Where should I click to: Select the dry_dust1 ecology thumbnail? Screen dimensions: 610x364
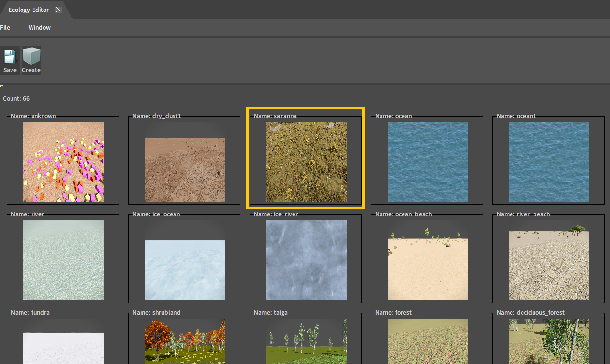click(x=185, y=170)
